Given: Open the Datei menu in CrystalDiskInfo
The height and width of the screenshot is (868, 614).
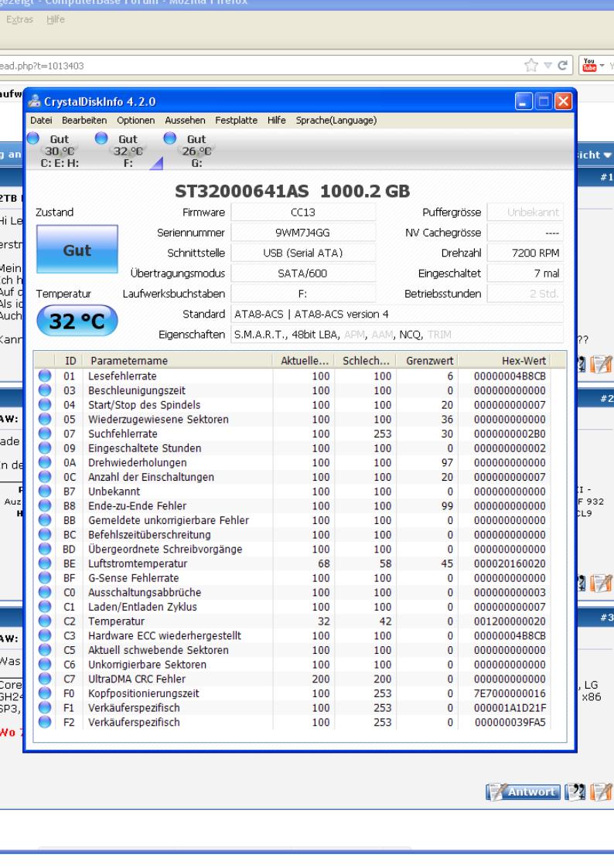Looking at the screenshot, I should point(41,120).
